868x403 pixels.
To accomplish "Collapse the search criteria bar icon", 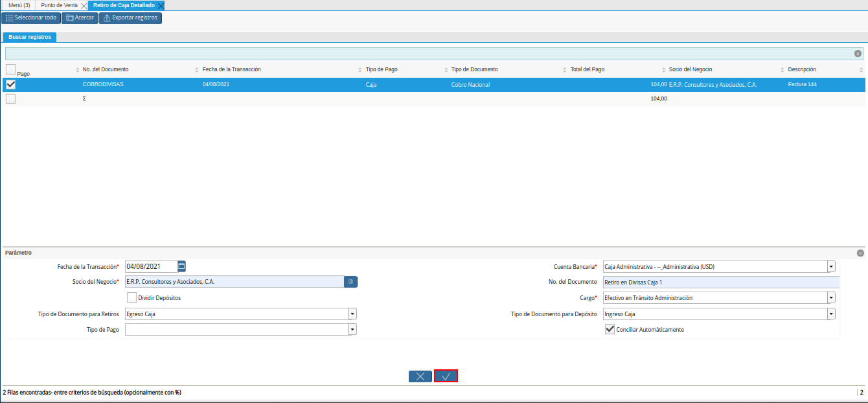I will 858,54.
